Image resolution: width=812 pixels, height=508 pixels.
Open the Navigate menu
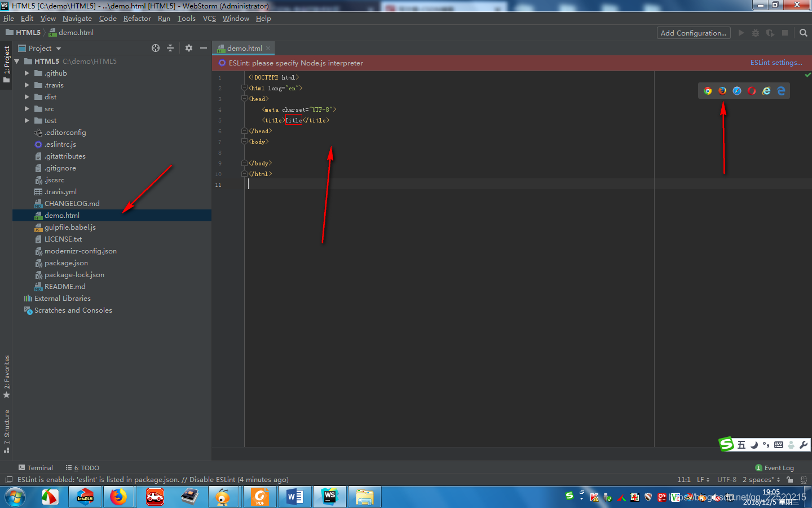77,19
